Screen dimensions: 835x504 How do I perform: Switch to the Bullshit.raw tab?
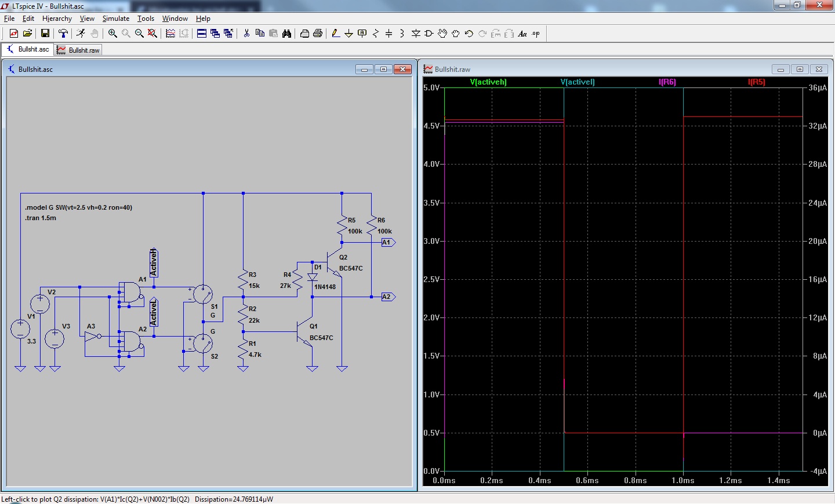[x=78, y=50]
